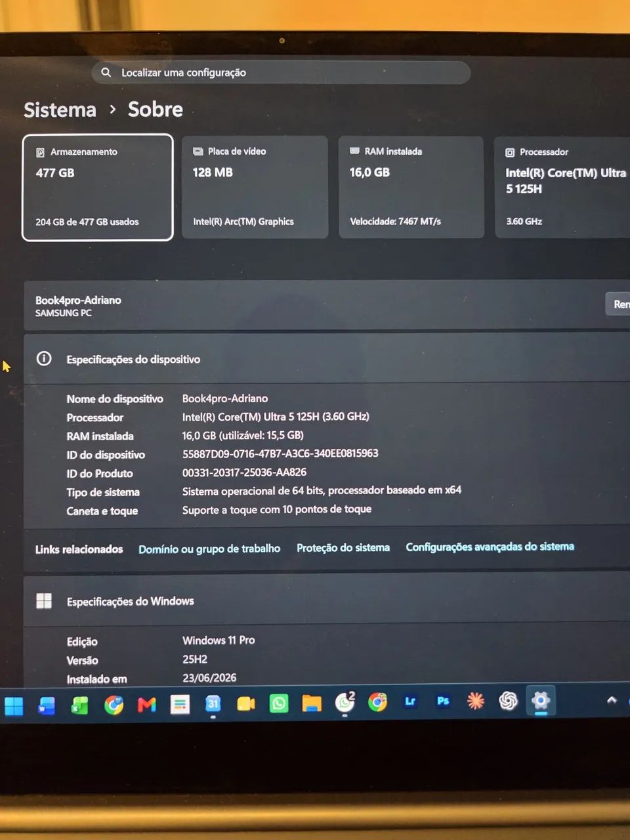This screenshot has width=630, height=840.
Task: Launch Excel from the taskbar
Action: [80, 705]
